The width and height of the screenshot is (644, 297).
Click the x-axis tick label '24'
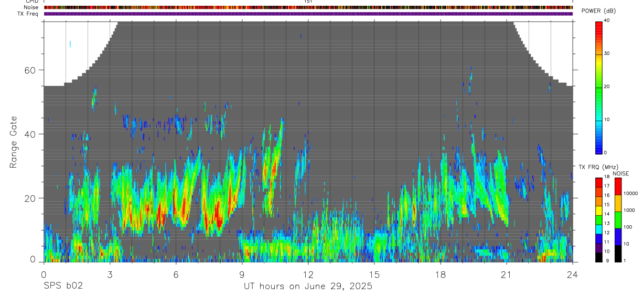pos(572,274)
